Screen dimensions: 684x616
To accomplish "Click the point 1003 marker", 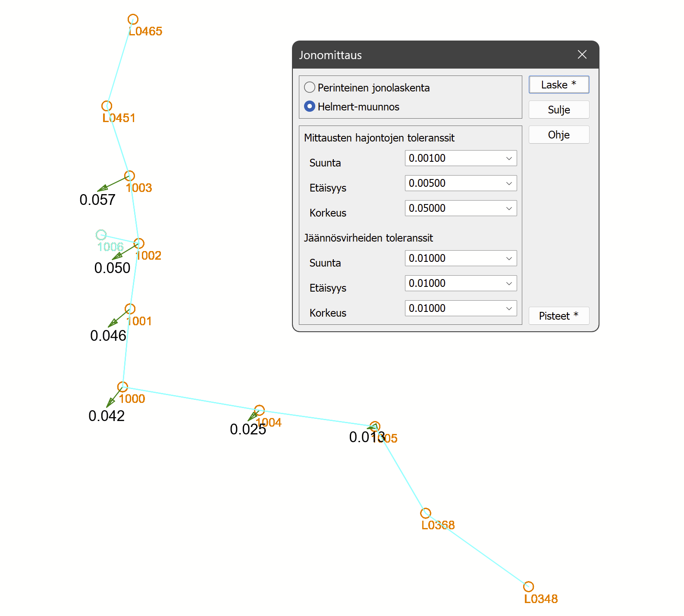I will pyautogui.click(x=129, y=176).
